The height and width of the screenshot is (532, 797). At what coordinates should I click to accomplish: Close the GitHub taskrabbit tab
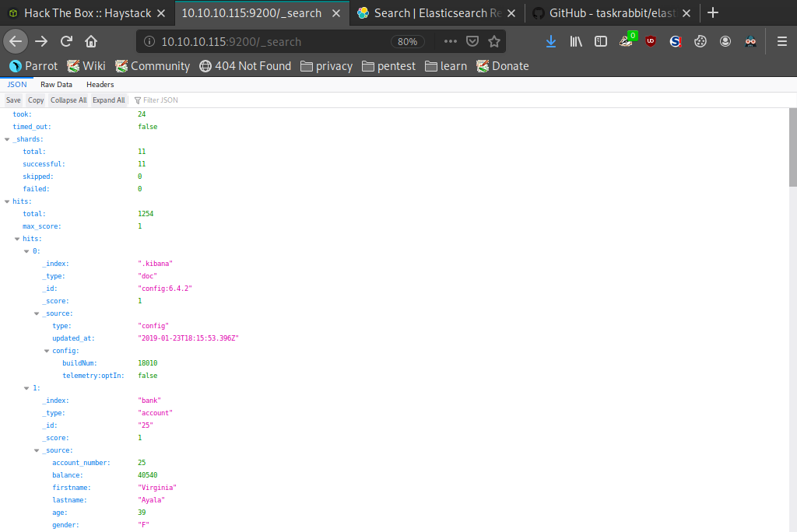coord(686,13)
